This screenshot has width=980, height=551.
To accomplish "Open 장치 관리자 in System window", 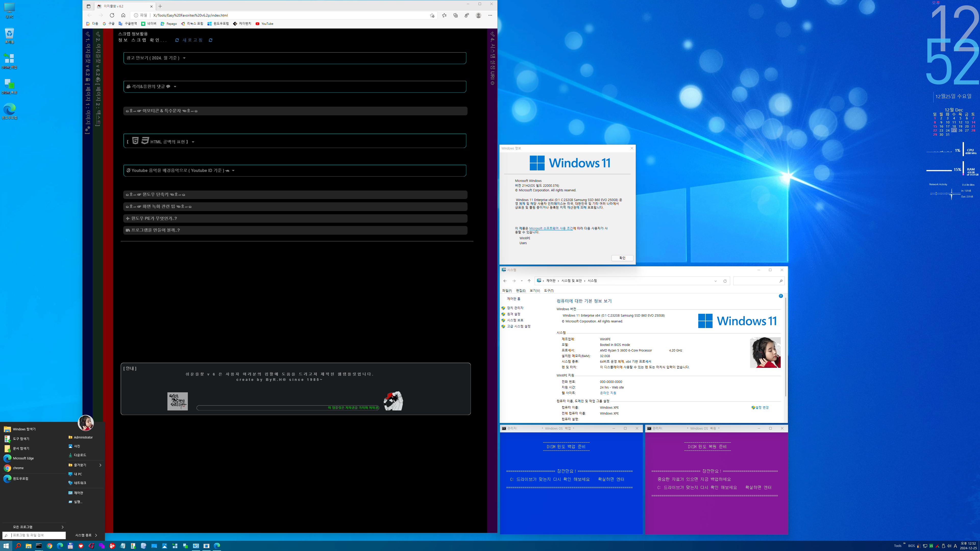I will [x=515, y=308].
